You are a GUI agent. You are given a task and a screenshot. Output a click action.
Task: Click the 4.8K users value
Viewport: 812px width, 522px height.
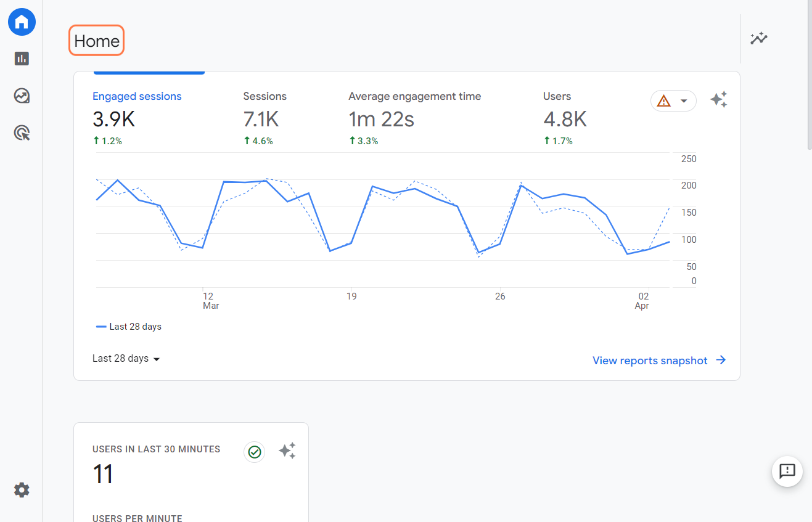pyautogui.click(x=565, y=119)
